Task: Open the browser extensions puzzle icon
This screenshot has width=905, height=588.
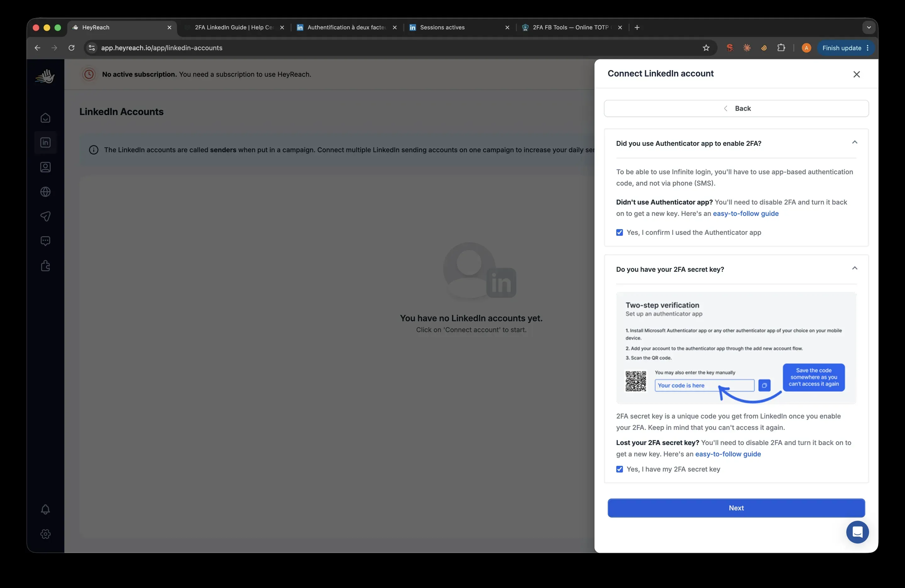Action: (x=781, y=48)
